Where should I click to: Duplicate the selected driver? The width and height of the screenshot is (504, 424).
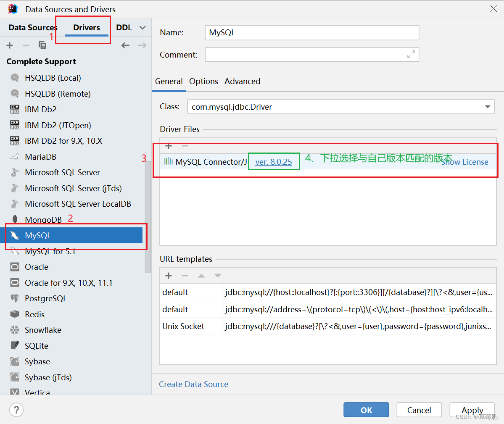click(x=42, y=45)
